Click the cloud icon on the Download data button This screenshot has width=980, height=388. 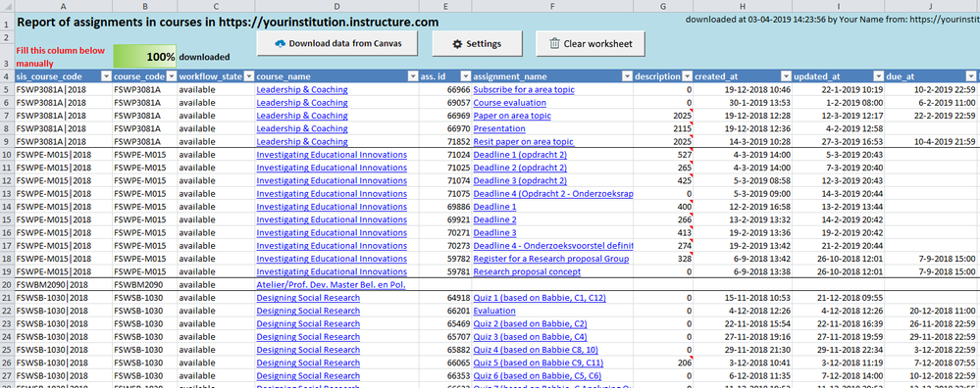[280, 44]
